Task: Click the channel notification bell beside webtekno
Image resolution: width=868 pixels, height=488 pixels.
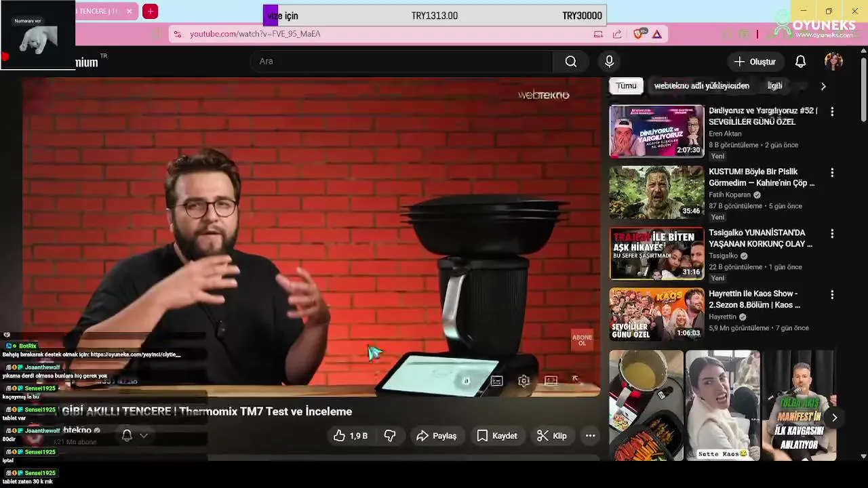Action: [x=127, y=436]
